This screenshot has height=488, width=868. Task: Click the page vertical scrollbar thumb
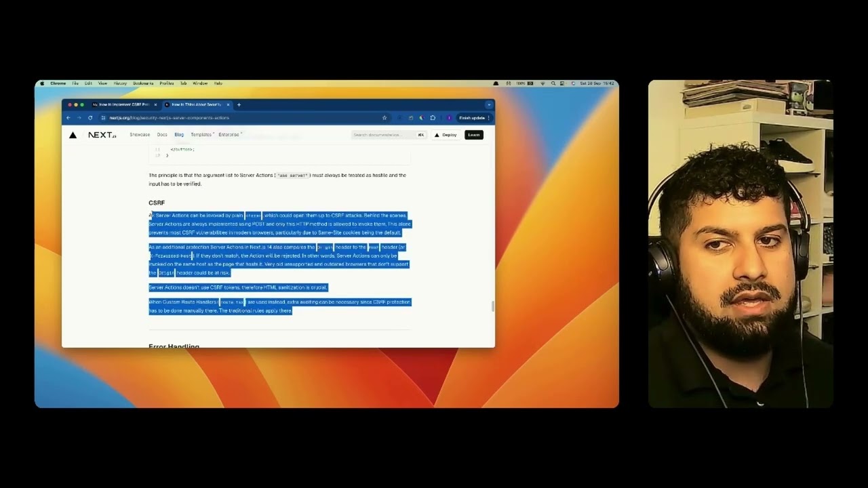(x=492, y=306)
